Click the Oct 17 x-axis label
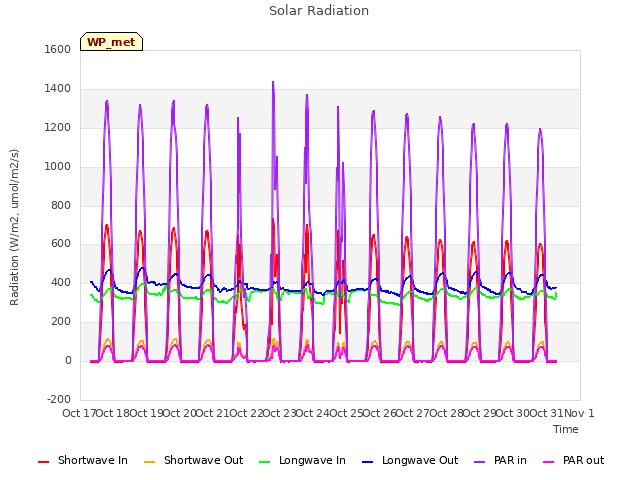The image size is (640, 480). point(79,413)
